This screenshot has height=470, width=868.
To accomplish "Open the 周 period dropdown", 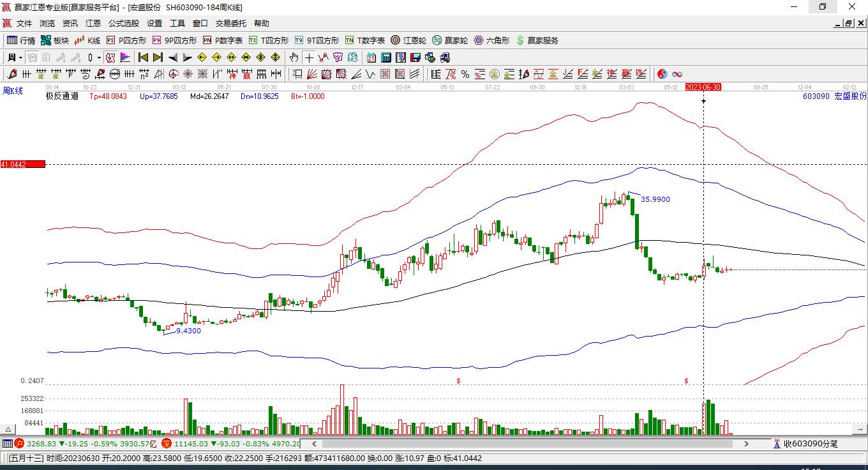I will coord(14,57).
